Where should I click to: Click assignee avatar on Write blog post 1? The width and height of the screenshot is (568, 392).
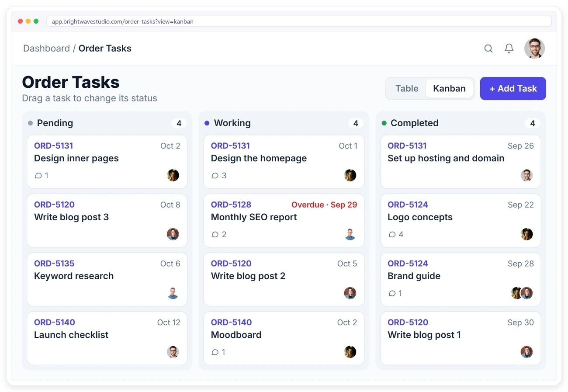pos(527,352)
